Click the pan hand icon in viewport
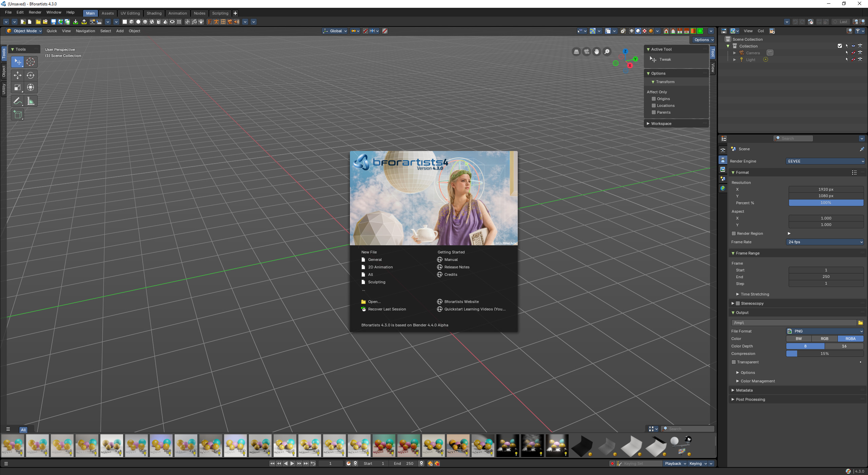This screenshot has width=868, height=475. click(596, 52)
